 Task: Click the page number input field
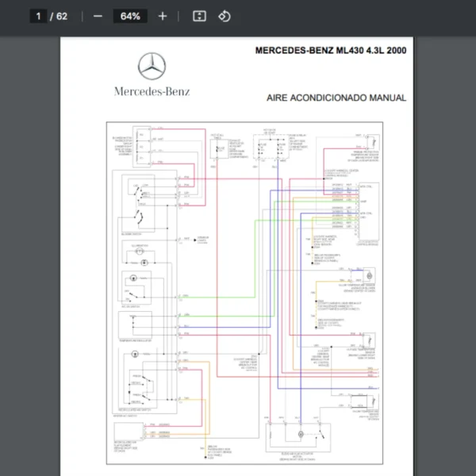click(38, 16)
